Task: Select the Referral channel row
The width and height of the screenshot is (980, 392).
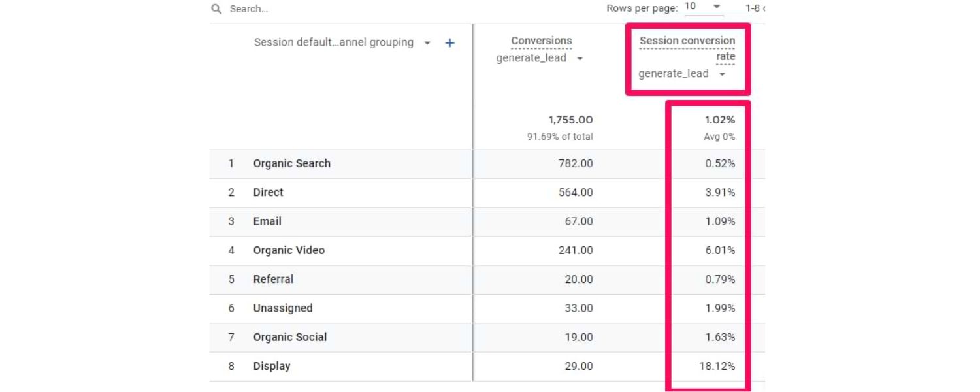Action: tap(273, 279)
